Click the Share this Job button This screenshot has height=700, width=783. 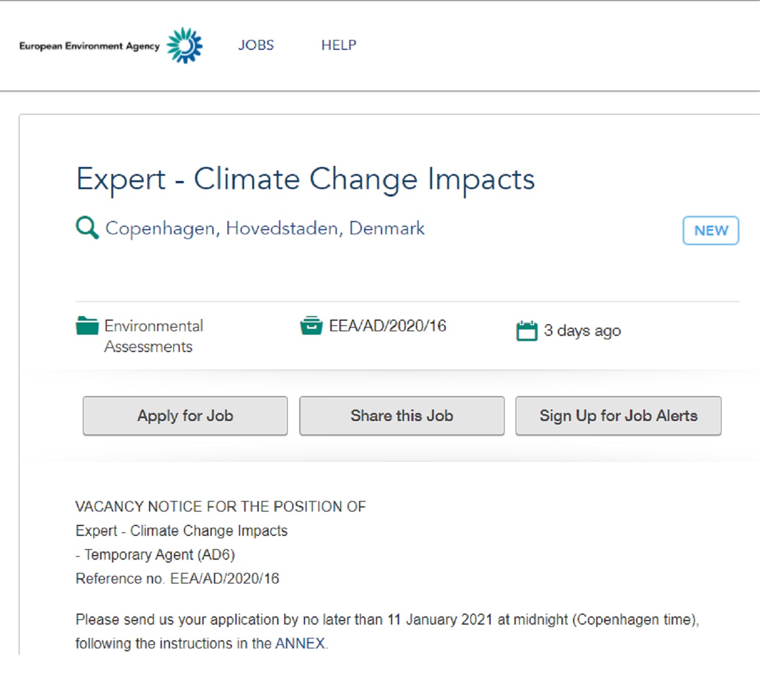tap(402, 416)
